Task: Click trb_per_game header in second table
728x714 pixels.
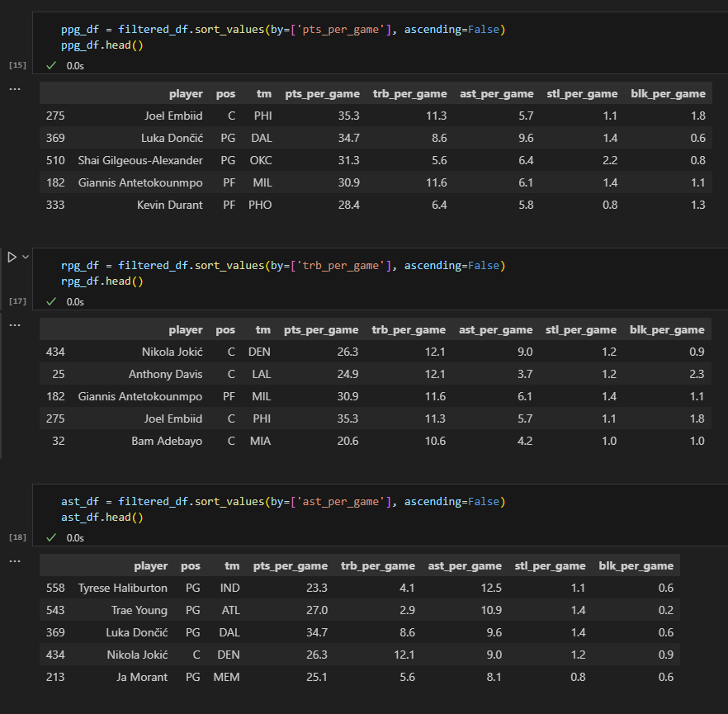Action: 409,330
